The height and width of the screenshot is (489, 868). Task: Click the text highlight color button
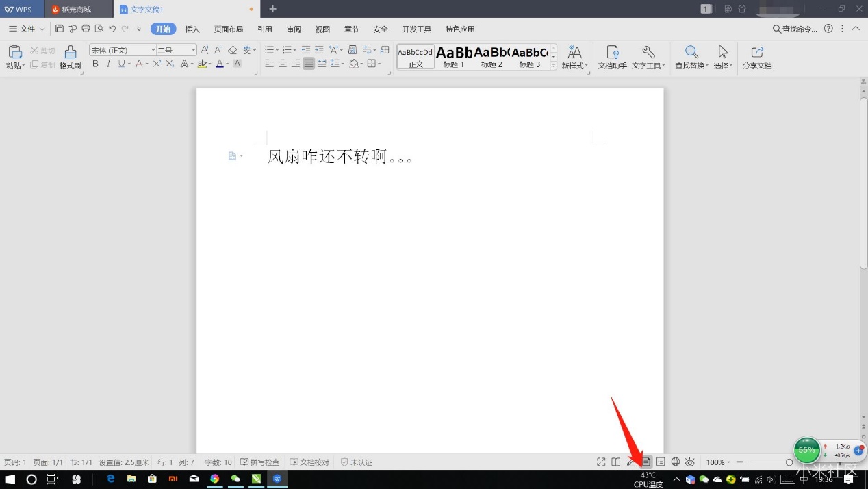pyautogui.click(x=201, y=64)
